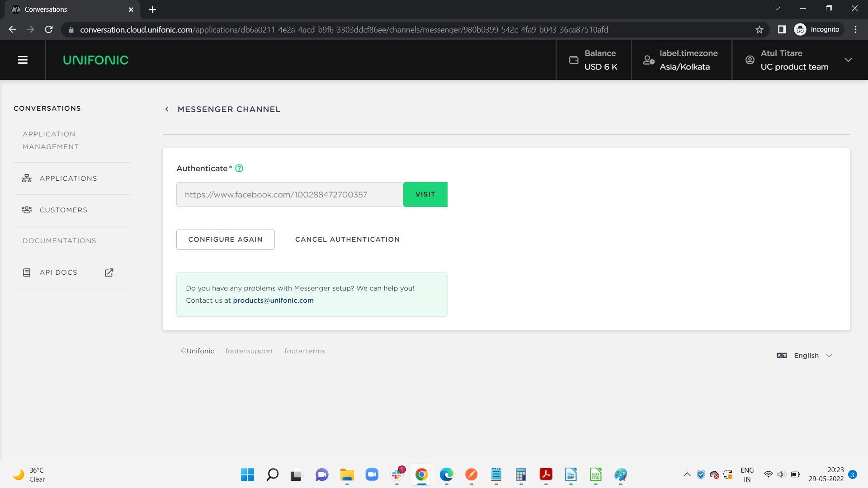Click the Configure Again button
This screenshot has height=488, width=868.
pyautogui.click(x=225, y=239)
